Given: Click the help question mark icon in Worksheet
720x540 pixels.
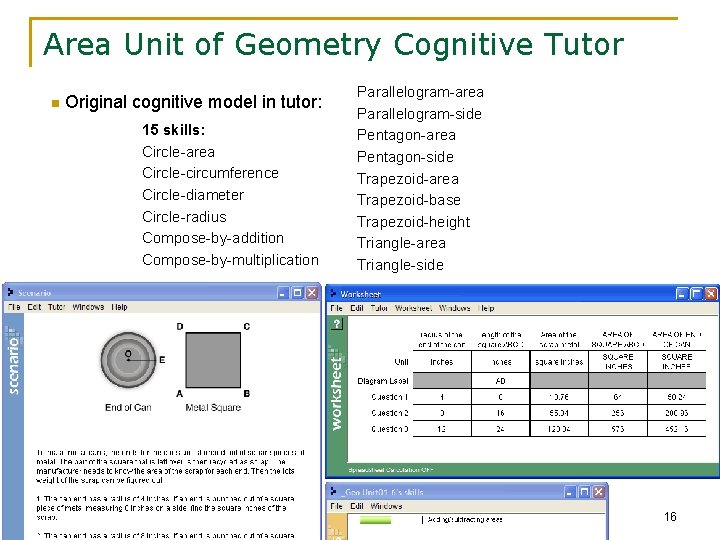Looking at the screenshot, I should 337,324.
